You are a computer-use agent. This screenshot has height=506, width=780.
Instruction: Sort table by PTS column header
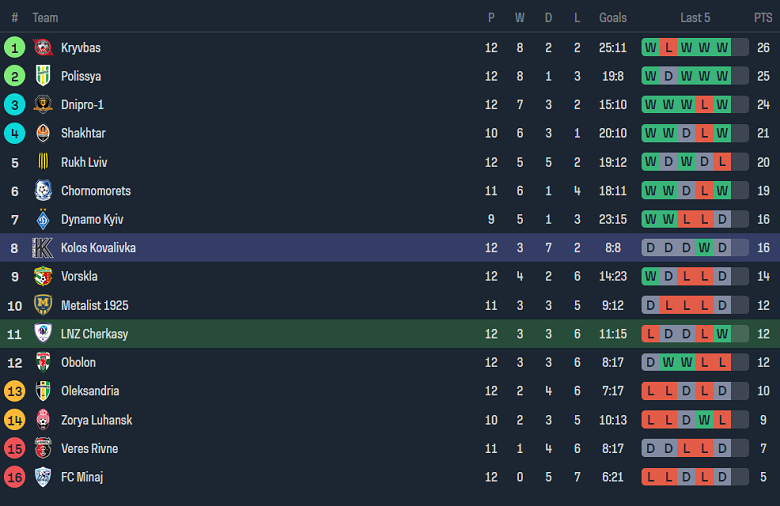click(x=763, y=18)
